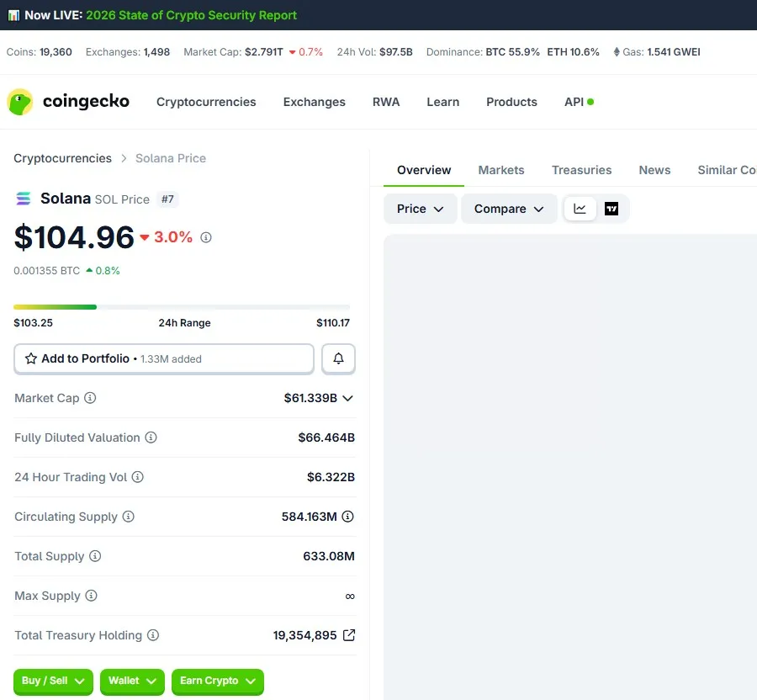The width and height of the screenshot is (757, 700).
Task: Click the bar chart icon in the top banner
Action: point(13,15)
